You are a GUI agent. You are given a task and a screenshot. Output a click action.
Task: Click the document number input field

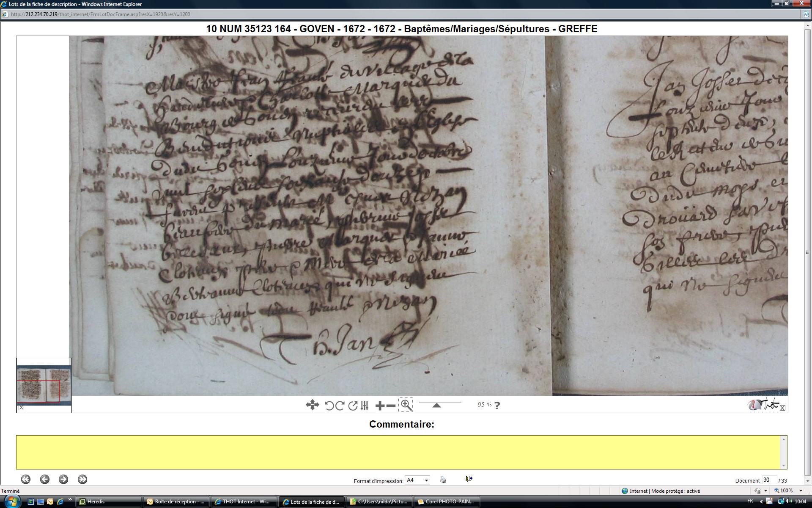point(768,480)
